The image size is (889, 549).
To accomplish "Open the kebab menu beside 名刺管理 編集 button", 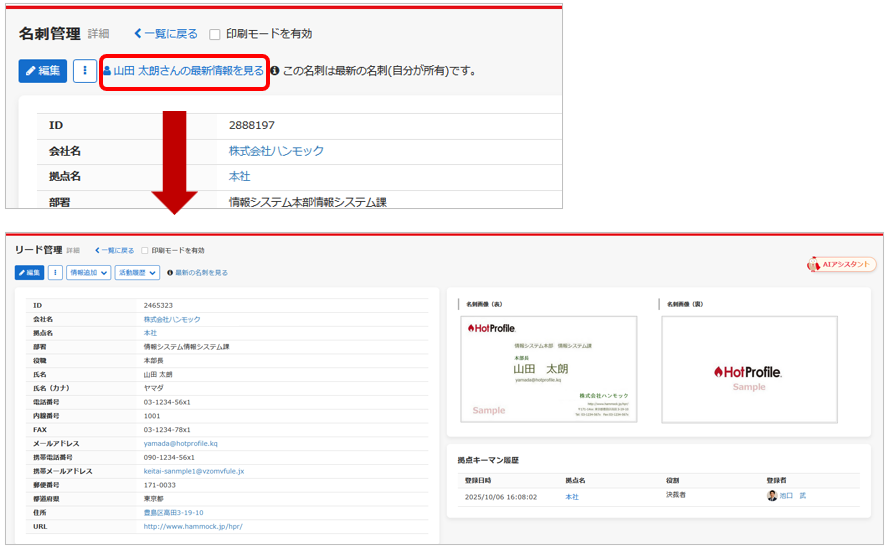I will (85, 71).
